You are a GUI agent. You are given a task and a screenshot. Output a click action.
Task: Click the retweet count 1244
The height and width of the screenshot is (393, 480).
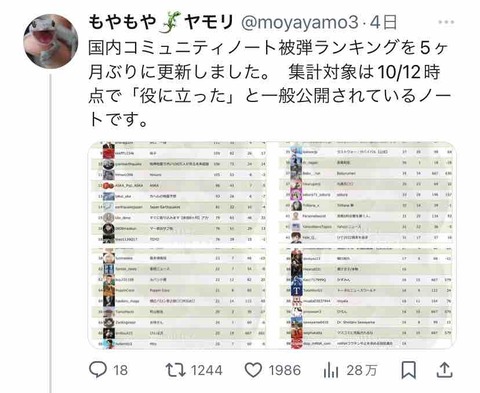point(207,370)
